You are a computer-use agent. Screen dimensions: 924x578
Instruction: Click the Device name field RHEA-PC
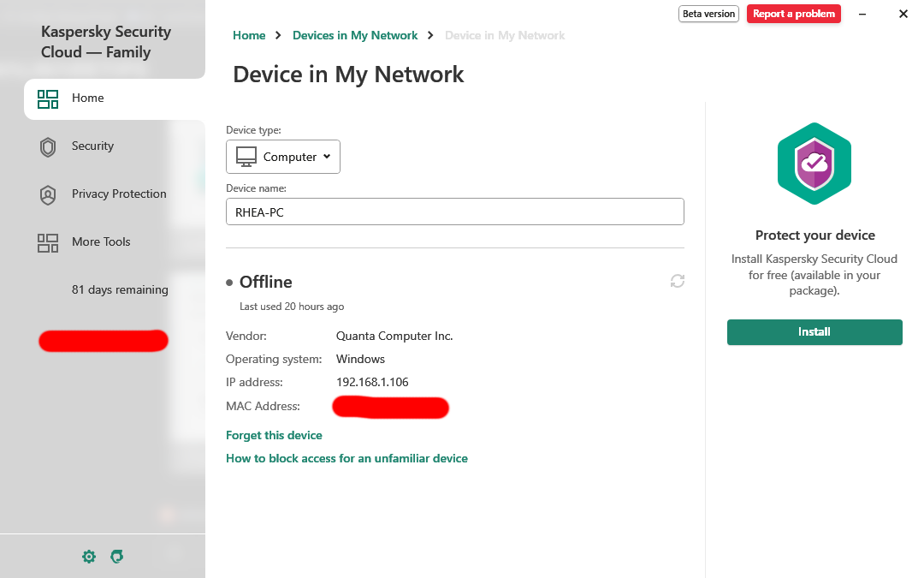tap(455, 212)
